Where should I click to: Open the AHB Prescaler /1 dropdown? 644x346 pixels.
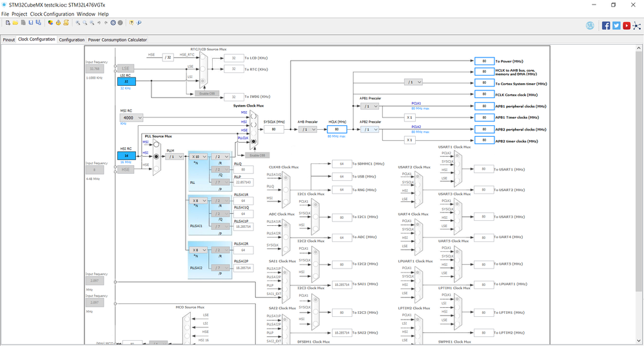point(307,129)
